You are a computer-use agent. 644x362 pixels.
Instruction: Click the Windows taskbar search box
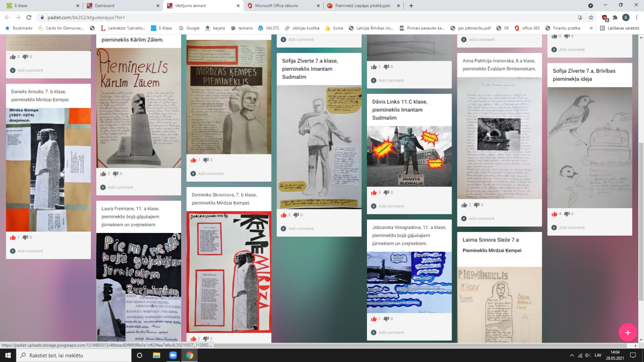point(74,355)
